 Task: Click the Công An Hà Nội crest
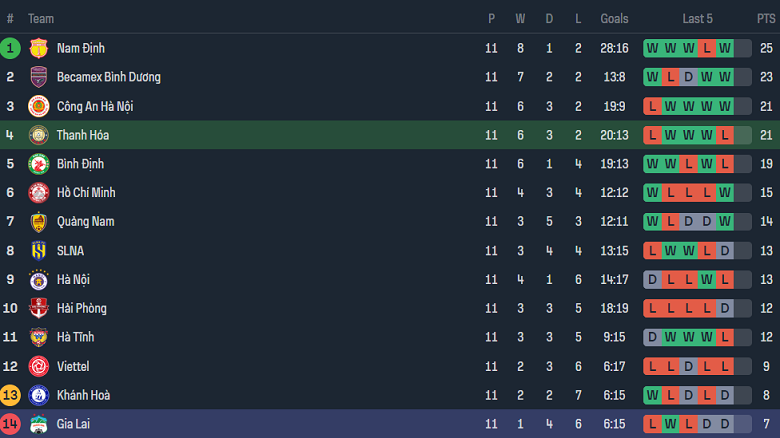coord(39,106)
